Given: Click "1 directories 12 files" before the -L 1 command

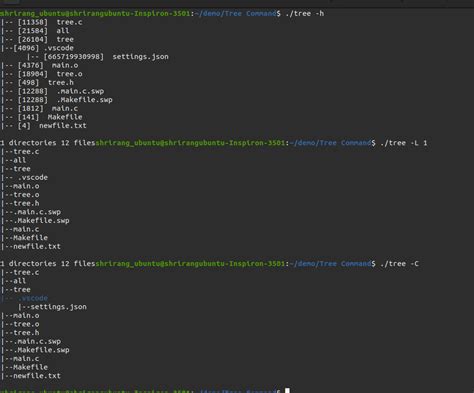Looking at the screenshot, I should pyautogui.click(x=48, y=143).
